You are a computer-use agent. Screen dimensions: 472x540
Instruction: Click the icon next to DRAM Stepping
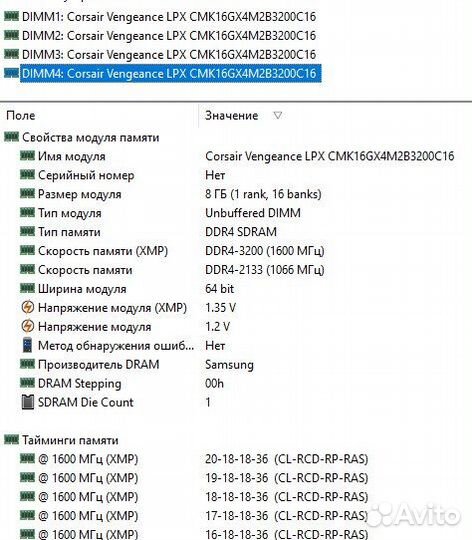click(27, 383)
